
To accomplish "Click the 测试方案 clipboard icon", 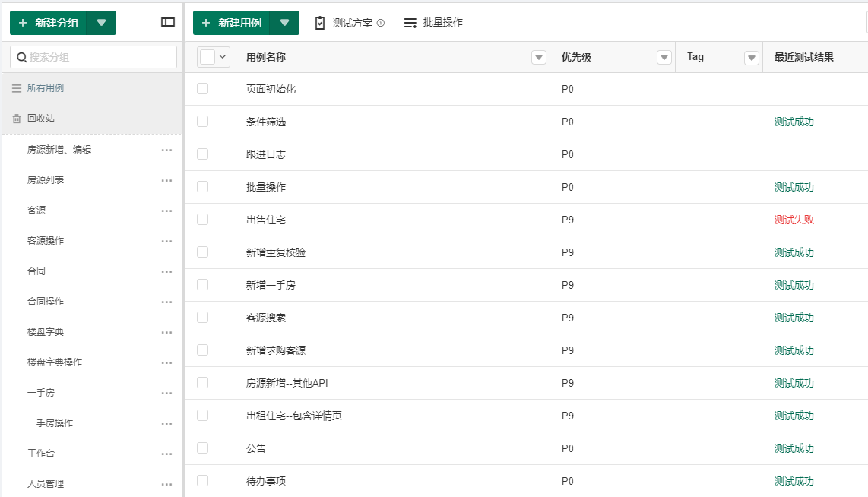I will [320, 23].
